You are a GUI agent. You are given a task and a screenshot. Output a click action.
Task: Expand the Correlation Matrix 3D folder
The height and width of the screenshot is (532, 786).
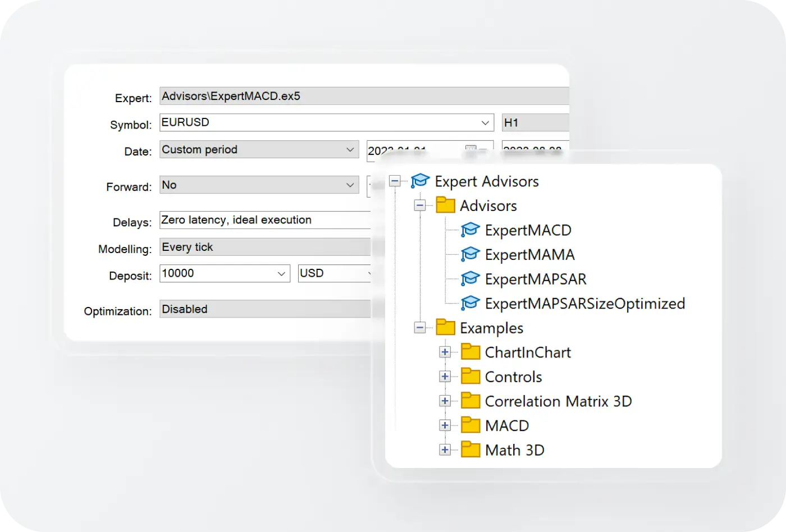tap(445, 401)
